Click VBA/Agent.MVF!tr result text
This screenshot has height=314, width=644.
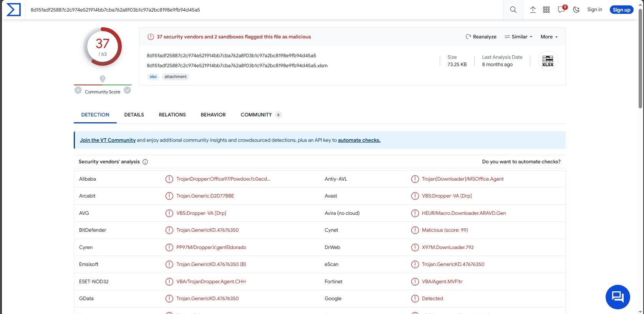[442, 282]
